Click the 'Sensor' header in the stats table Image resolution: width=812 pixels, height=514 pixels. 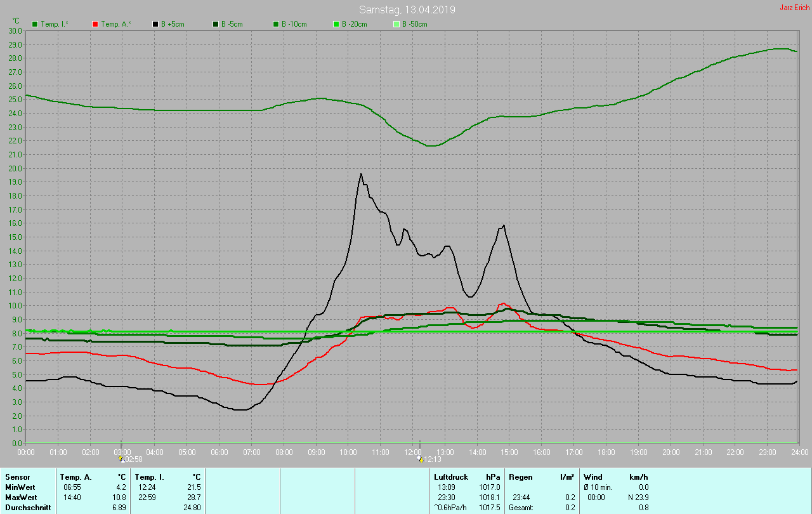click(x=16, y=477)
